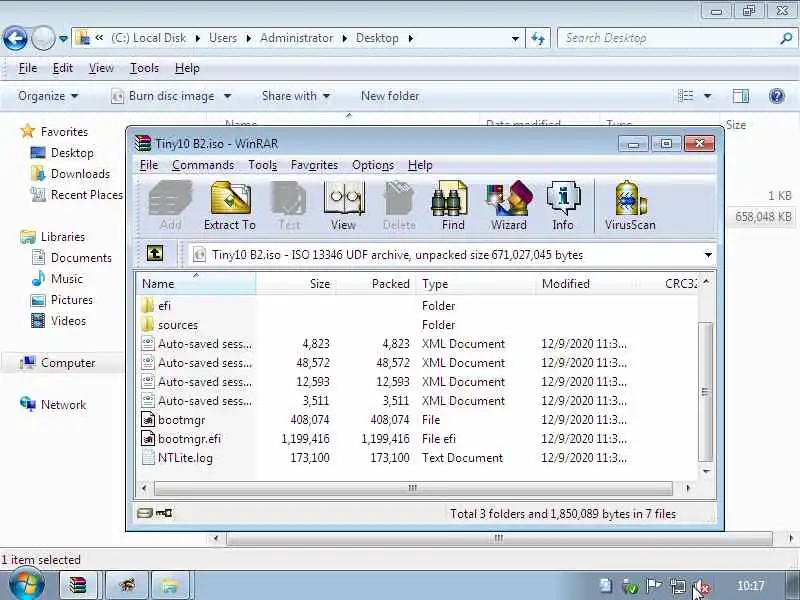Open WinRAR File menu
This screenshot has height=600, width=800.
pos(149,165)
